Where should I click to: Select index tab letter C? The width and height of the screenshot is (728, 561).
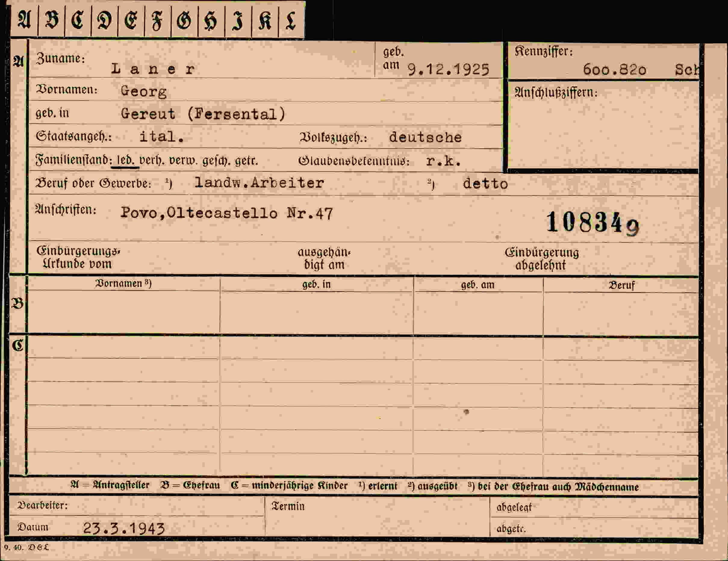tap(78, 20)
